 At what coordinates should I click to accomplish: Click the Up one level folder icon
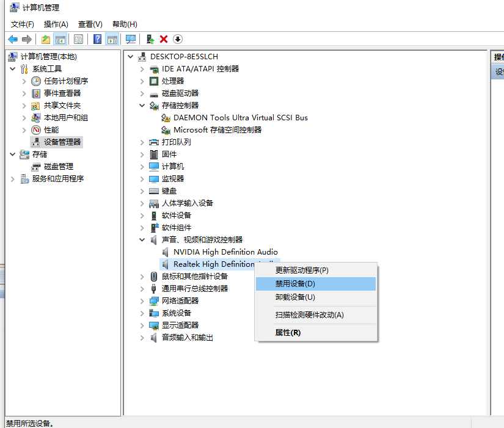[46, 39]
